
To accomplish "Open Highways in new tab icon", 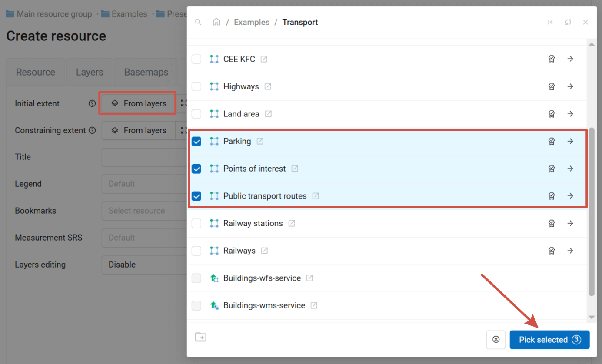I will point(268,86).
